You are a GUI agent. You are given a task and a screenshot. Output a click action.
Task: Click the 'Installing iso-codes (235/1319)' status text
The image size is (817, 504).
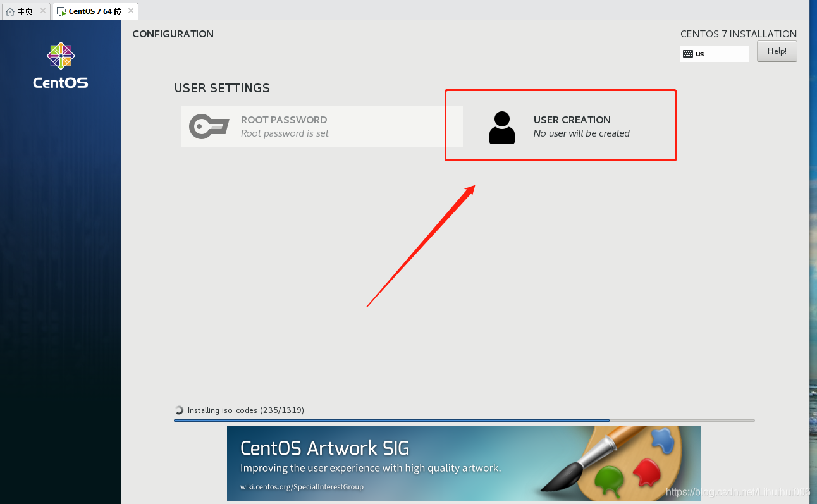coord(246,410)
